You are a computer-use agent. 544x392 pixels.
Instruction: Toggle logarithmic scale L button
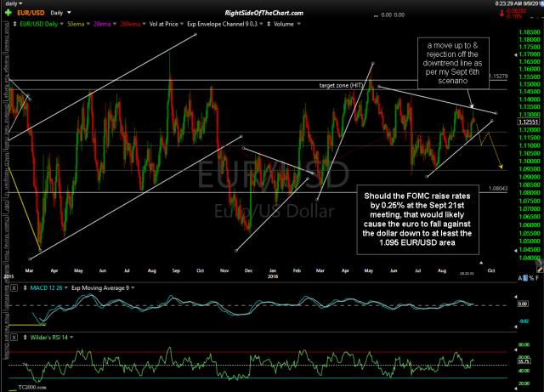point(525,278)
